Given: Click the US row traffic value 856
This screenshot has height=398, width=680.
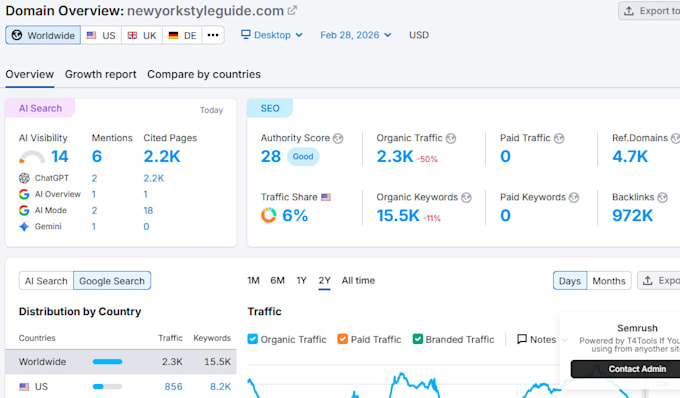Looking at the screenshot, I should pyautogui.click(x=173, y=387).
